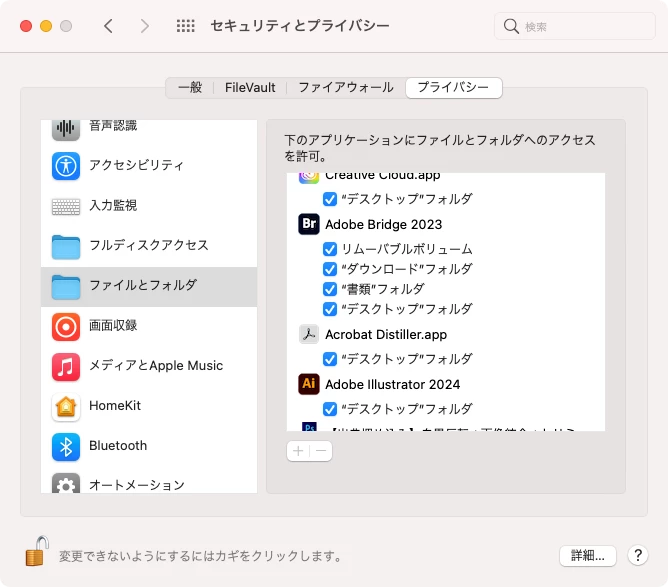
Task: Go back with the left chevron
Action: [x=108, y=26]
